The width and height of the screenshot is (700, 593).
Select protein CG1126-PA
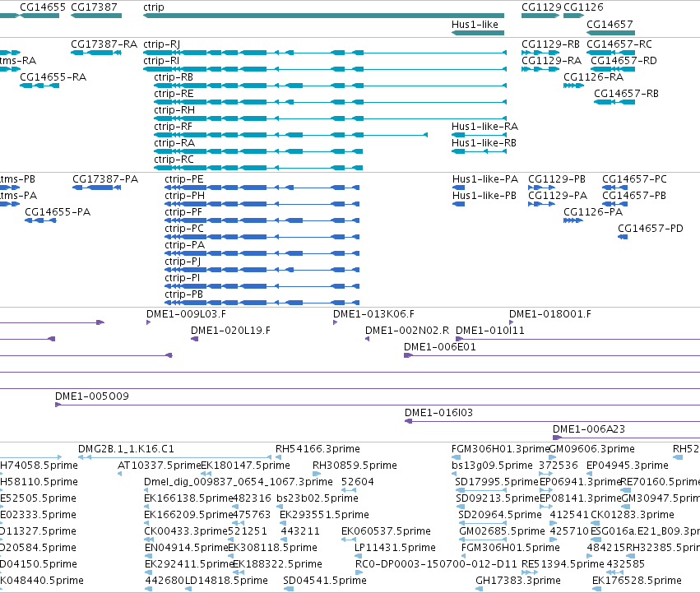tap(593, 212)
